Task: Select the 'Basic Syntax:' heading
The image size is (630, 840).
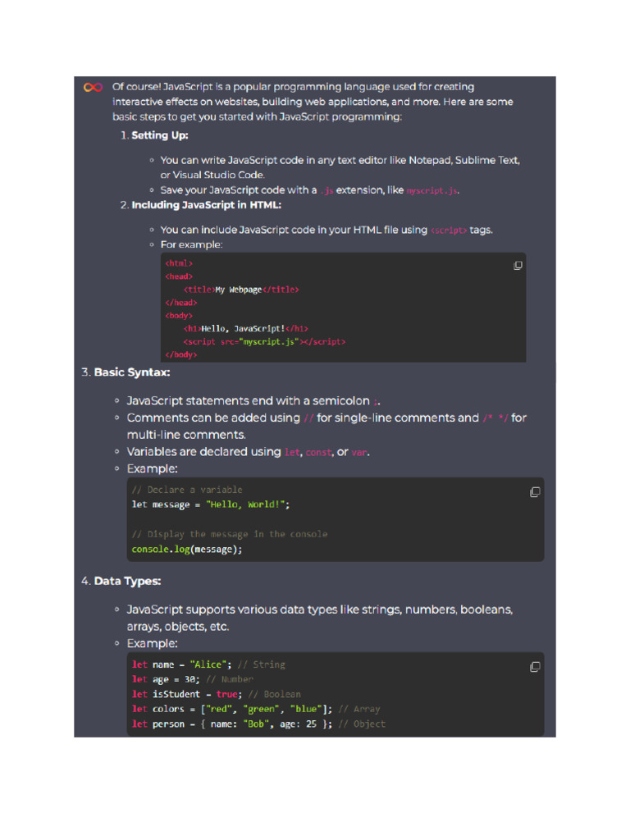Action: [132, 372]
